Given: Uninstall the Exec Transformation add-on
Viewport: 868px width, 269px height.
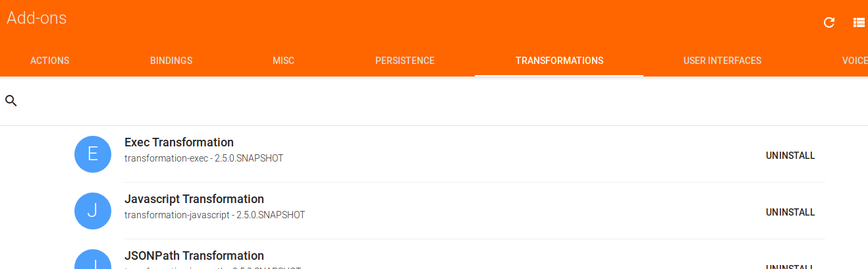Looking at the screenshot, I should pyautogui.click(x=790, y=156).
